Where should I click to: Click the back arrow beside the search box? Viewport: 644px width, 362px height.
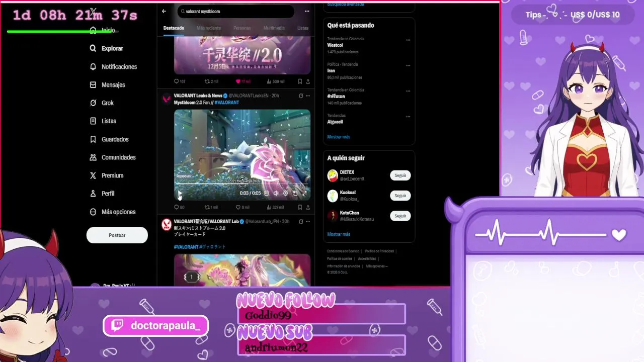[x=164, y=11]
